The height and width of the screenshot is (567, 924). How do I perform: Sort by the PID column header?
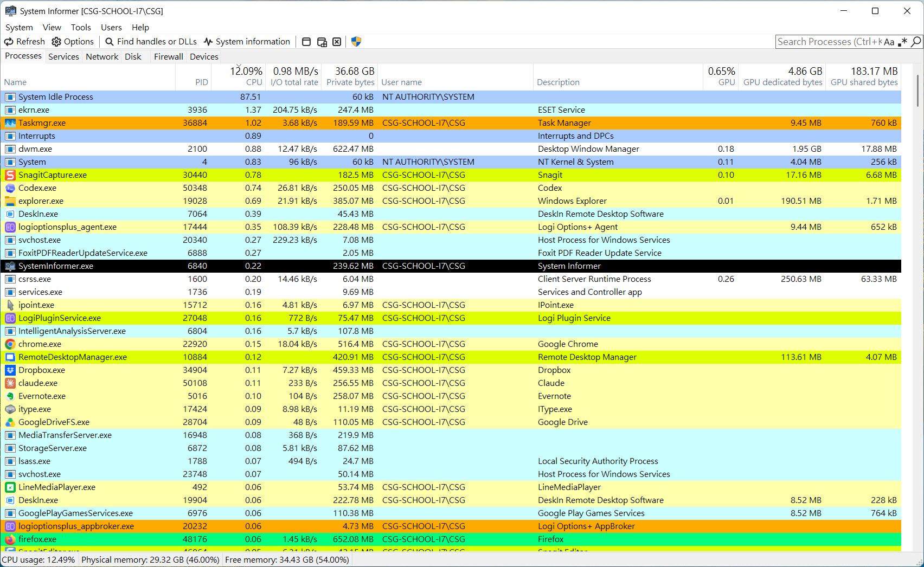[194, 76]
